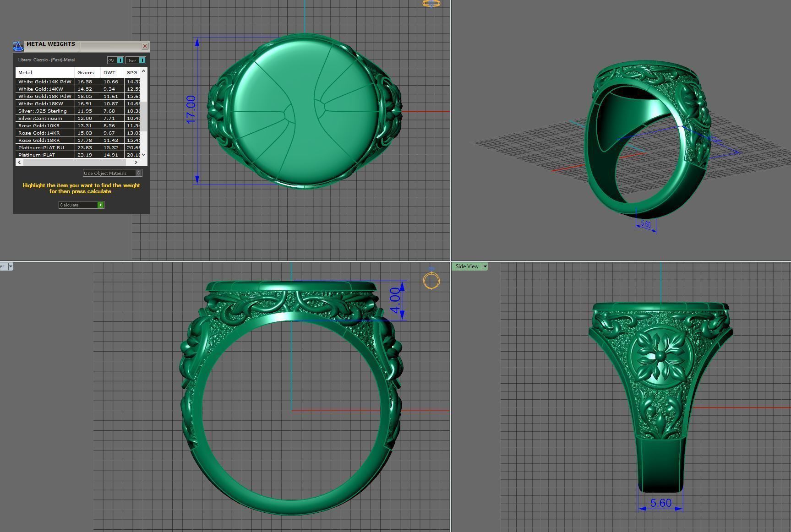Select the Rose Gold:14KR row
Screen dimensions: 791x532
point(78,133)
